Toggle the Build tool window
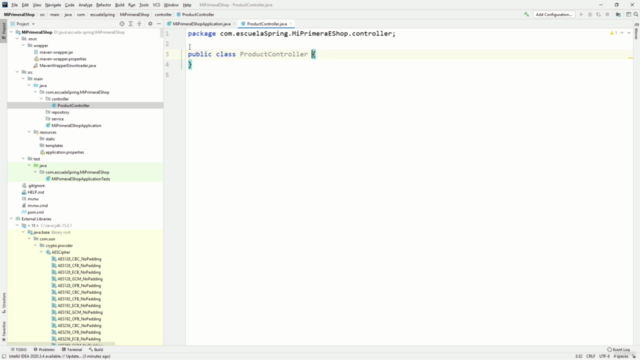This screenshot has height=360, width=640. (x=96, y=350)
